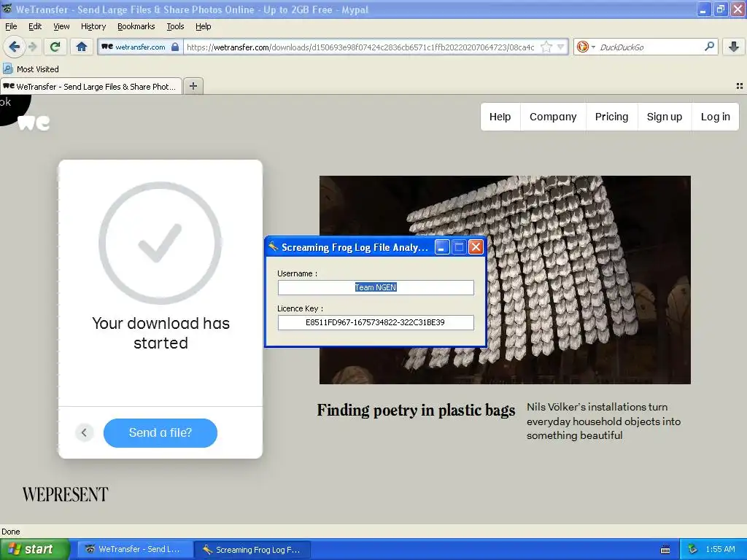Open the Windows start button

(x=34, y=549)
